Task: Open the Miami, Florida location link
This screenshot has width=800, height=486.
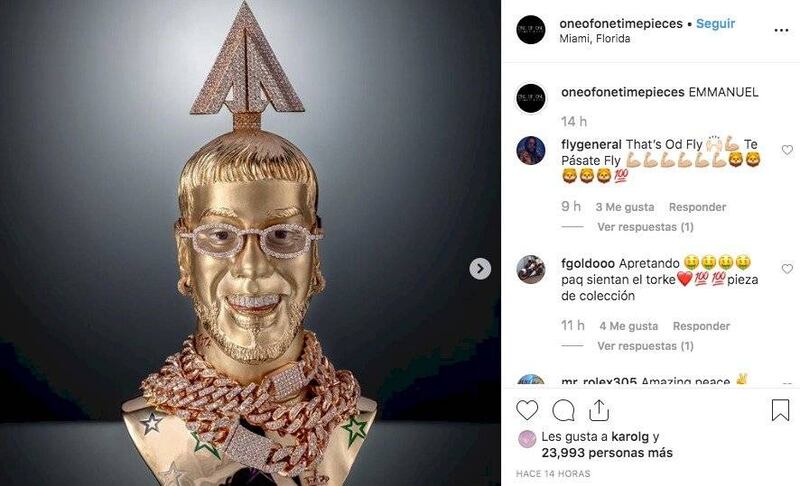Action: click(594, 39)
